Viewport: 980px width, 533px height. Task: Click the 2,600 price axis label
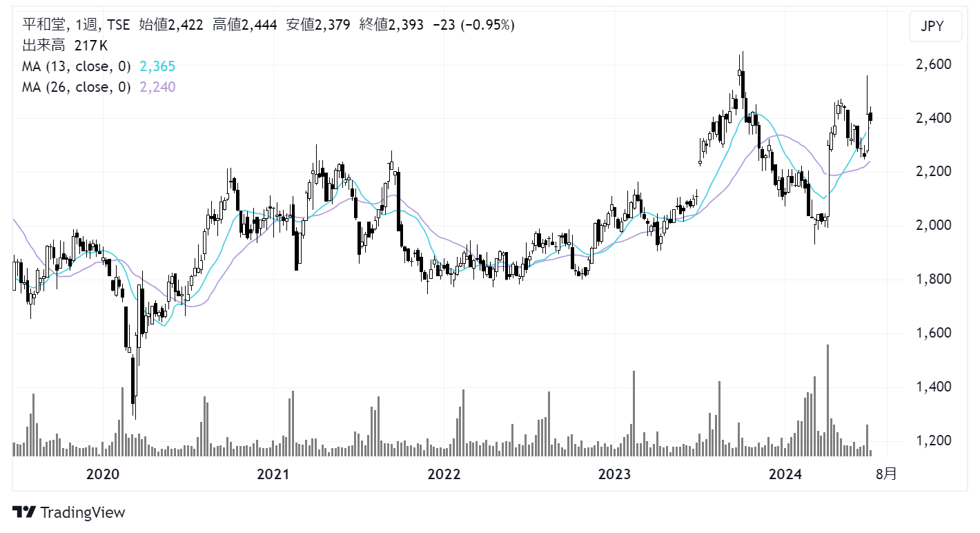[932, 65]
